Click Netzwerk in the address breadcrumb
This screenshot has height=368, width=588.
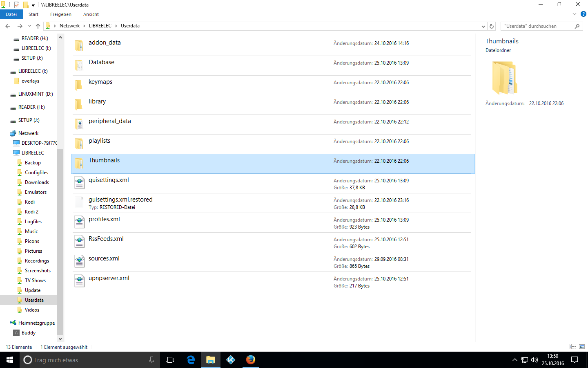(69, 26)
